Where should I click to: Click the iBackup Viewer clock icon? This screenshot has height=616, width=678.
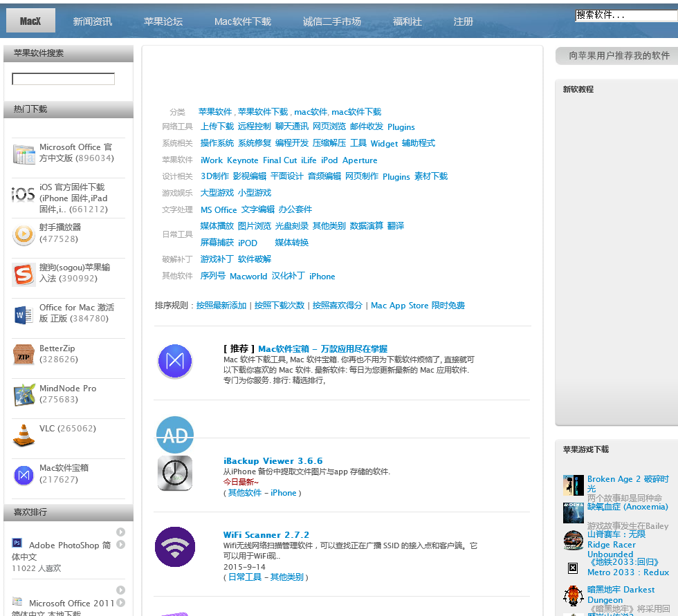[175, 473]
